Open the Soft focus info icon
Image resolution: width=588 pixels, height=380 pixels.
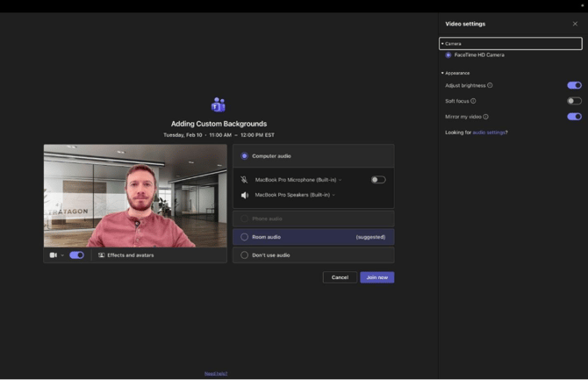[473, 101]
